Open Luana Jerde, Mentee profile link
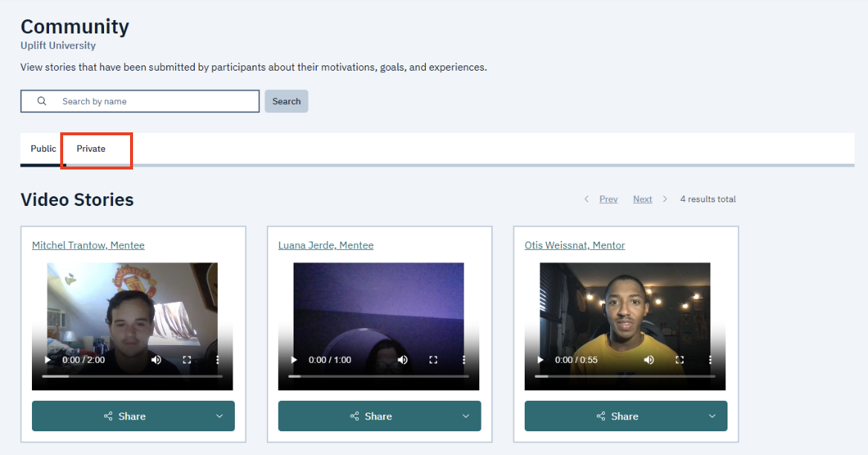Viewport: 868px width, 455px height. point(325,245)
